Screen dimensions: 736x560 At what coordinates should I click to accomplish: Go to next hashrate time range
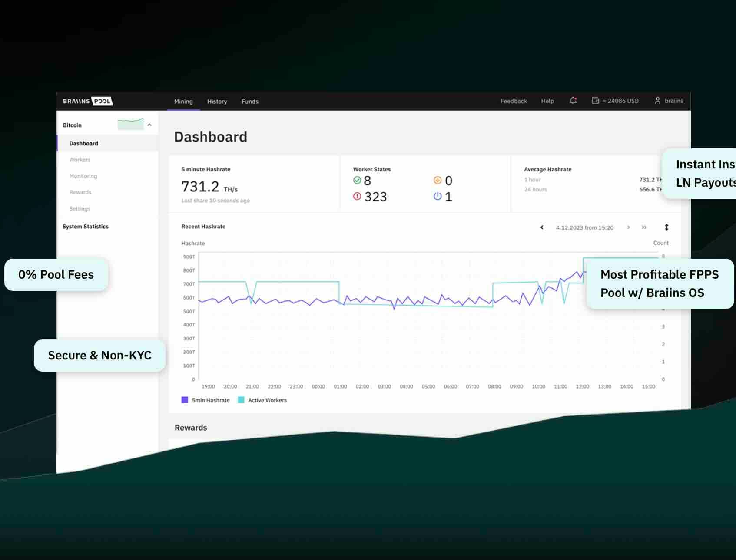(628, 227)
